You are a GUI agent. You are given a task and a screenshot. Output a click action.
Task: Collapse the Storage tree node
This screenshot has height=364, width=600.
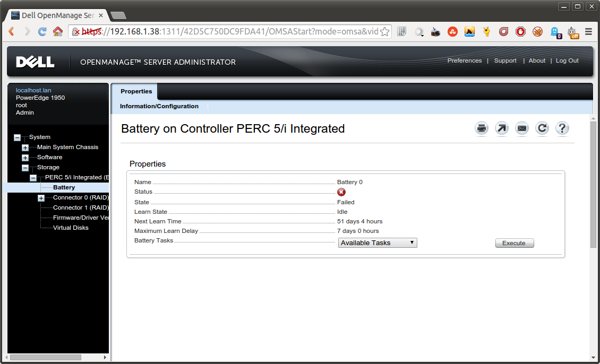(x=25, y=168)
